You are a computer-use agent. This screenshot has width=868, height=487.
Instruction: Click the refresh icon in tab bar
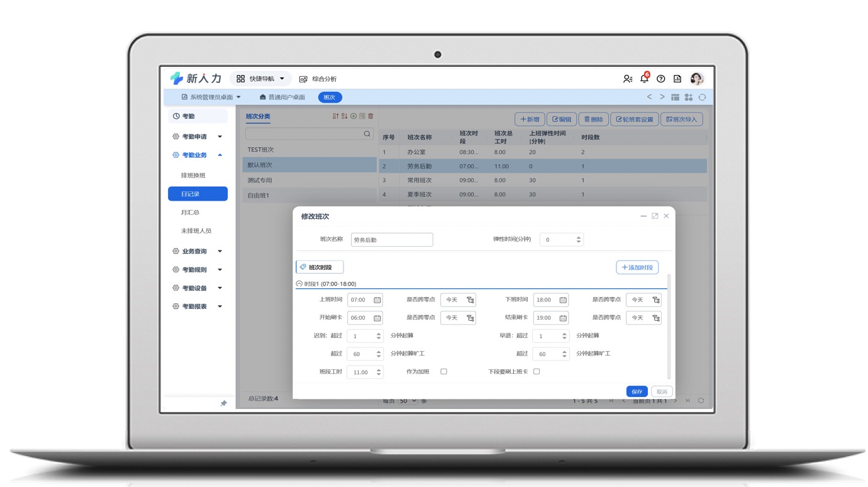[x=702, y=98]
